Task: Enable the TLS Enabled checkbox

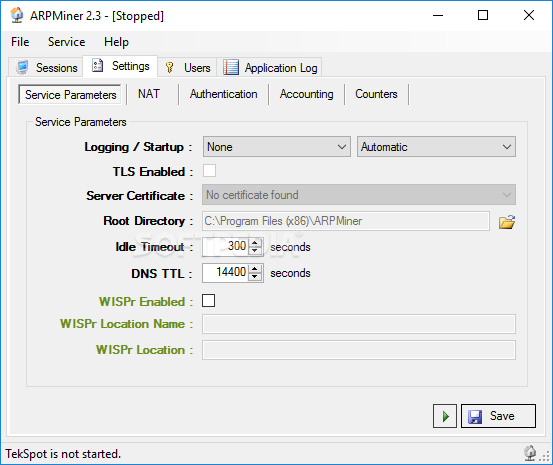Action: 209,171
